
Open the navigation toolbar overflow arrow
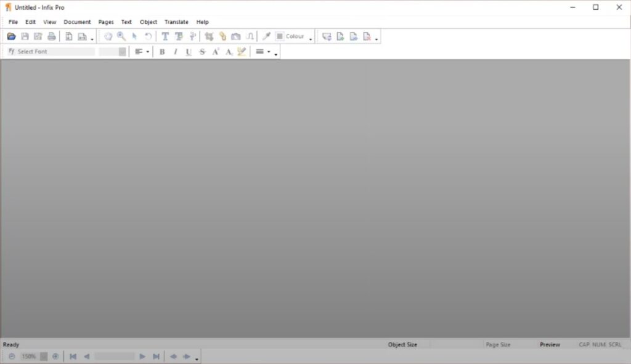coord(197,359)
